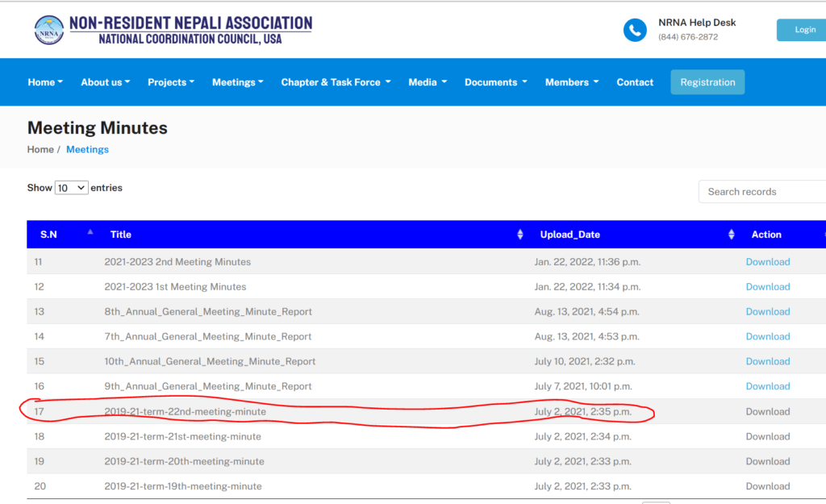Expand the About us dropdown

pyautogui.click(x=105, y=82)
